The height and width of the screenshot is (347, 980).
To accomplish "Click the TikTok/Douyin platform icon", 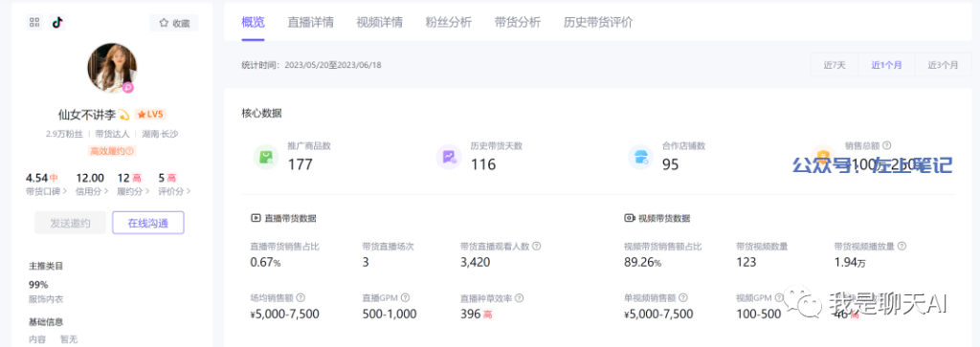I will [x=57, y=23].
